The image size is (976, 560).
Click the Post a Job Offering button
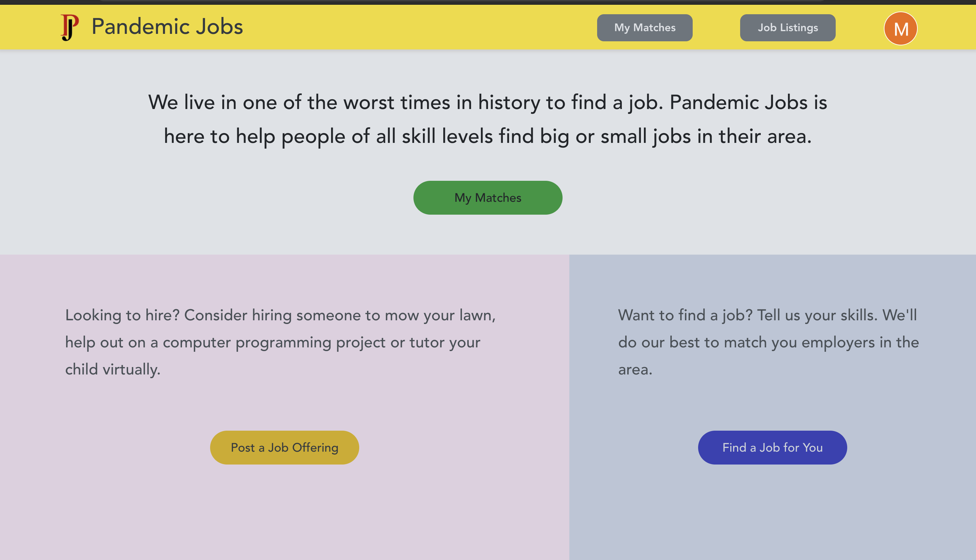click(284, 447)
